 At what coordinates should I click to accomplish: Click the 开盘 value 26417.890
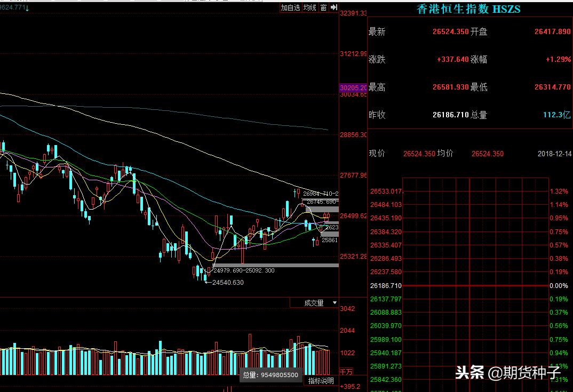coord(553,31)
